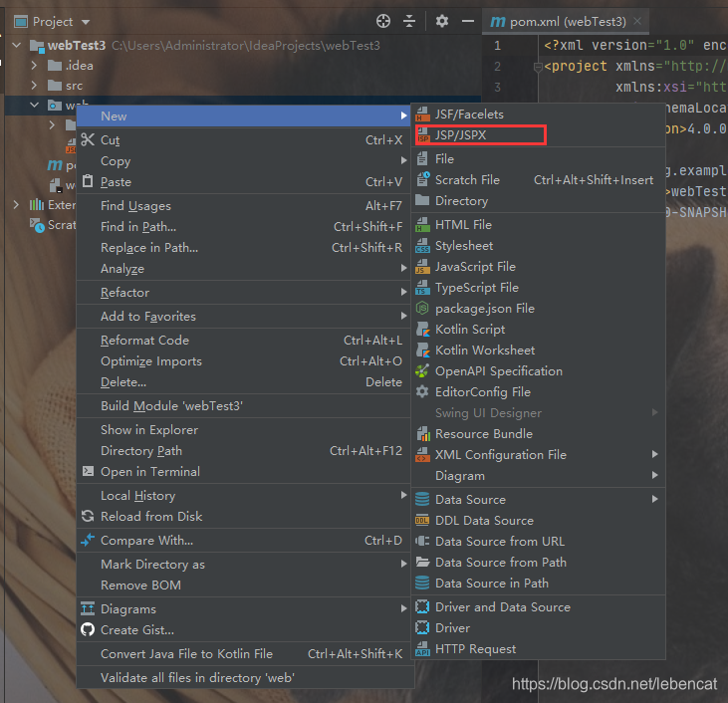728x703 pixels.
Task: Select Convert Java File to Kotlin File
Action: 244,654
